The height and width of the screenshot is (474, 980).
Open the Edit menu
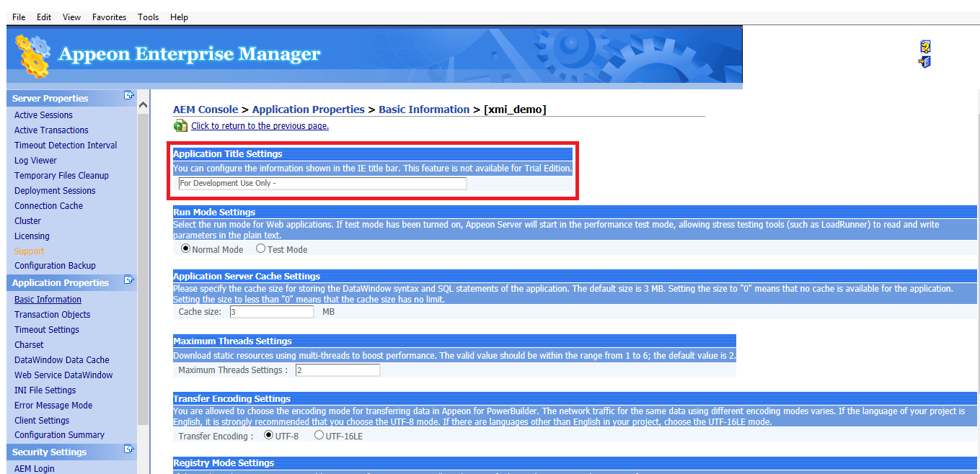[44, 17]
